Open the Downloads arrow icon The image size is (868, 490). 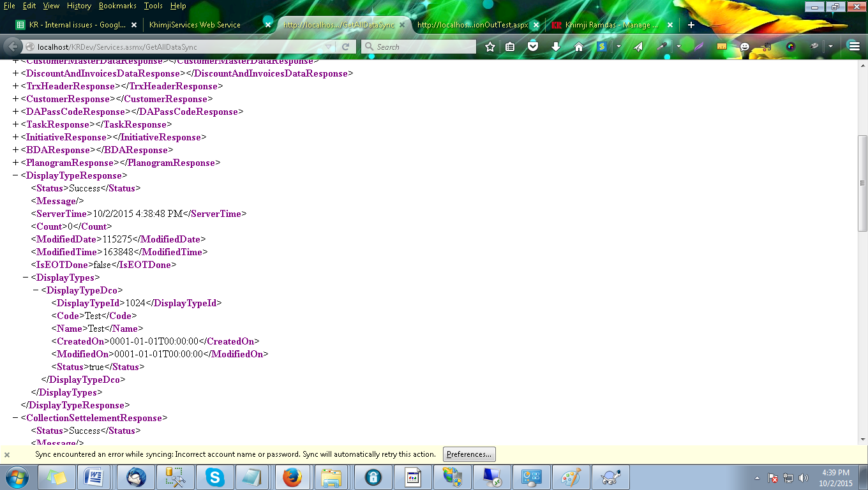(555, 47)
